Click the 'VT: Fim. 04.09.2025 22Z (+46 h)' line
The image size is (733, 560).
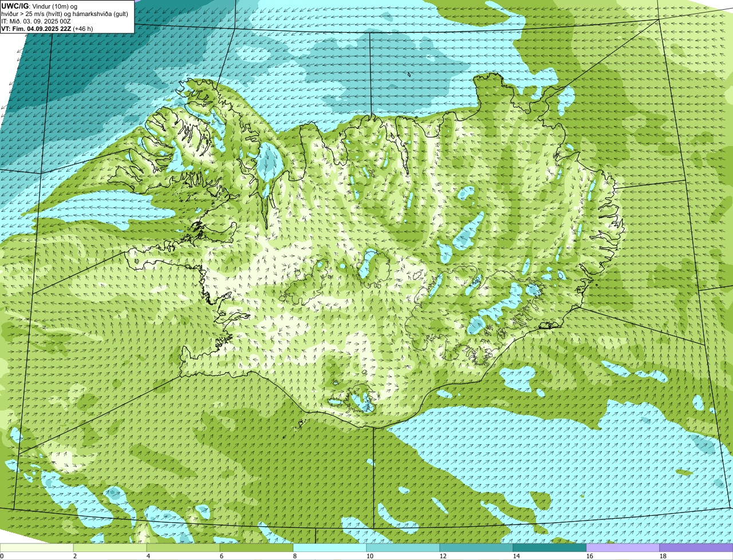(x=47, y=29)
